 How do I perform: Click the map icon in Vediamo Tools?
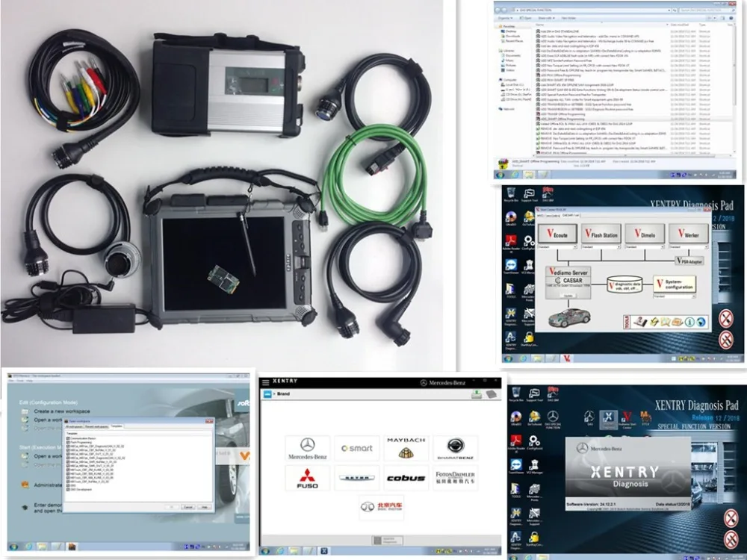click(x=666, y=322)
